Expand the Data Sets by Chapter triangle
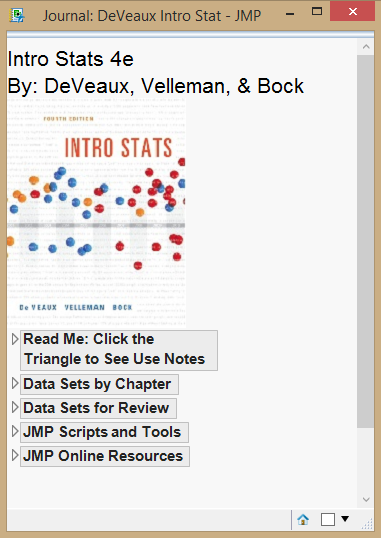 coord(15,383)
